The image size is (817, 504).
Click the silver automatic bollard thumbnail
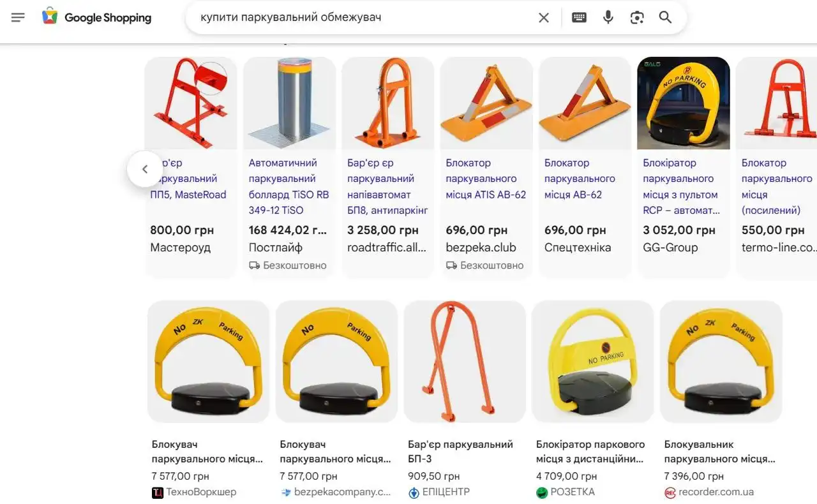[289, 102]
